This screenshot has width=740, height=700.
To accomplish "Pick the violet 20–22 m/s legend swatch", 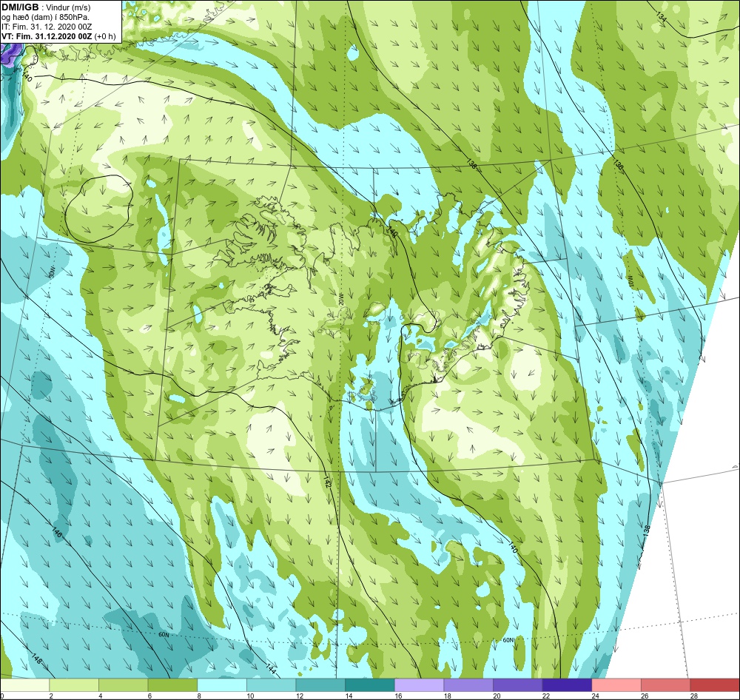I will (518, 684).
